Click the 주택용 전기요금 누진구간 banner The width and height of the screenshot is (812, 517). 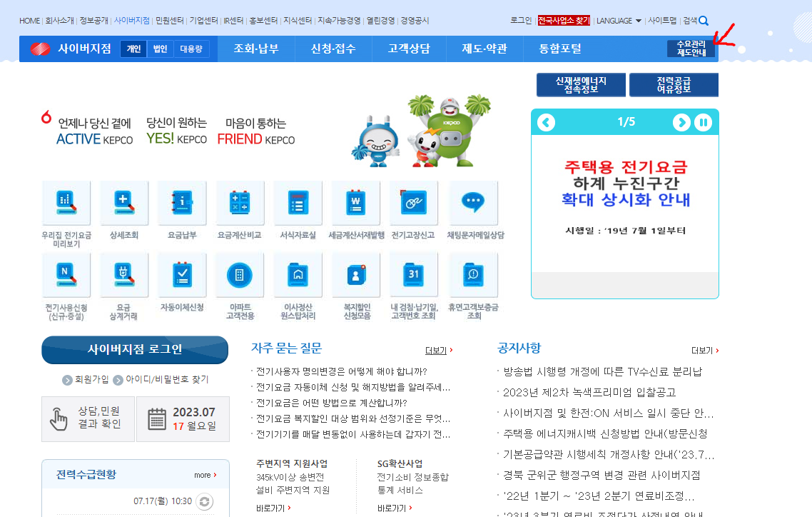(x=625, y=203)
